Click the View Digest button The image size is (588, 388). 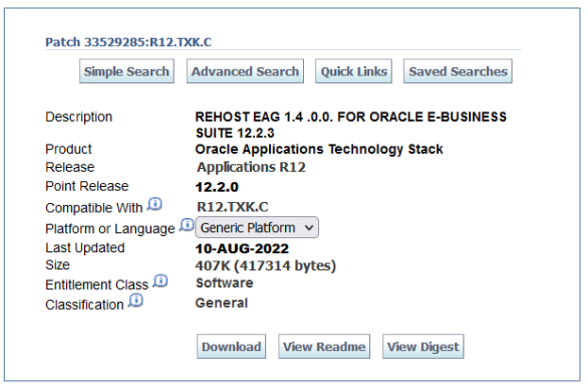click(424, 347)
